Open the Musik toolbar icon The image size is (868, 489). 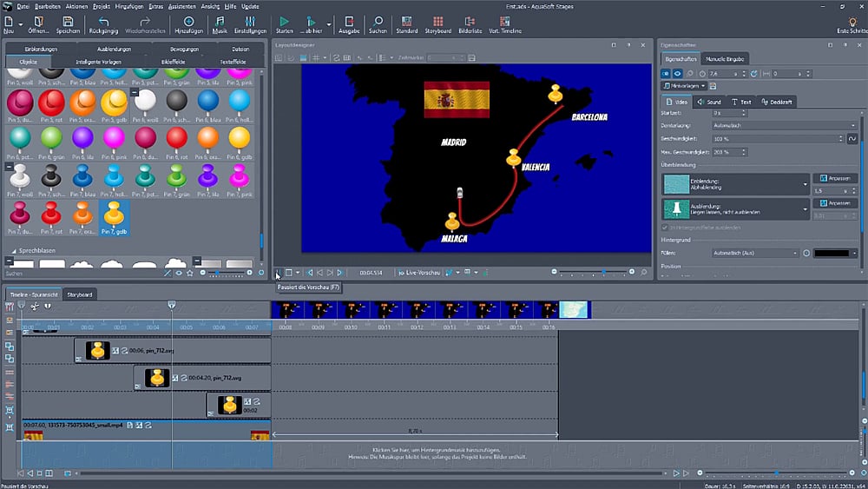220,23
